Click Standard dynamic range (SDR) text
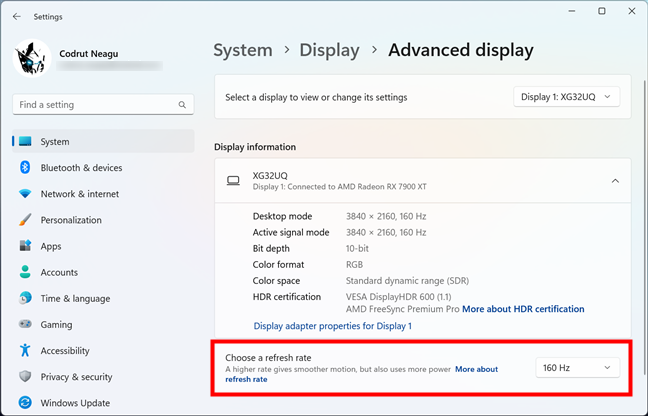Screen dimensions: 648x416 click(407, 281)
